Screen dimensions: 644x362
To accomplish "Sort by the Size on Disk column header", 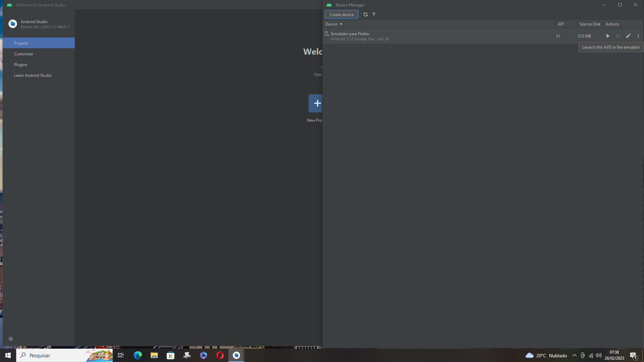I will coord(590,24).
